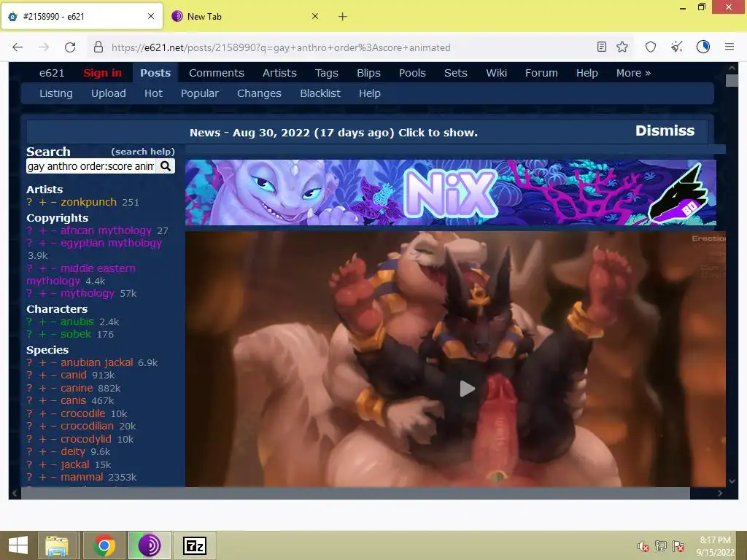Click the page scrollbar down arrow
Screen dimensions: 747x560
[732, 481]
